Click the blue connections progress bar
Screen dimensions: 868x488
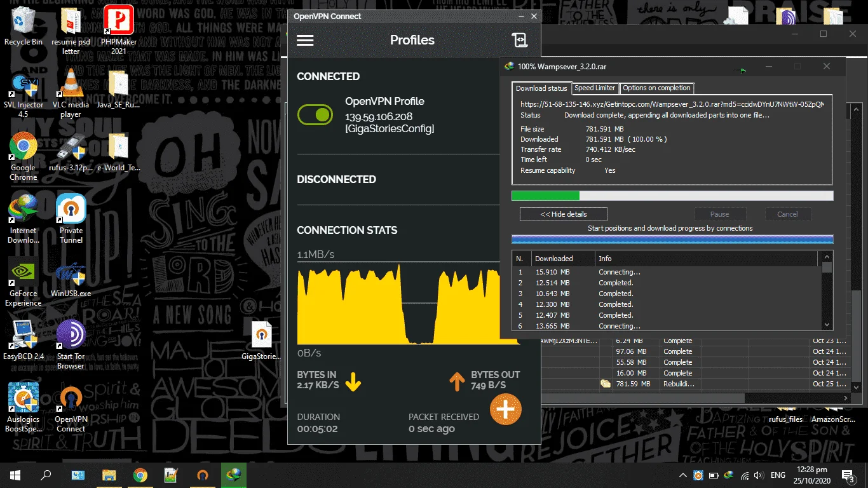click(672, 240)
